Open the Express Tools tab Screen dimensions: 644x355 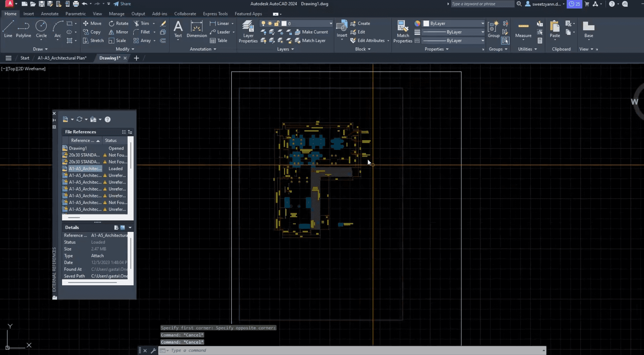coord(215,14)
